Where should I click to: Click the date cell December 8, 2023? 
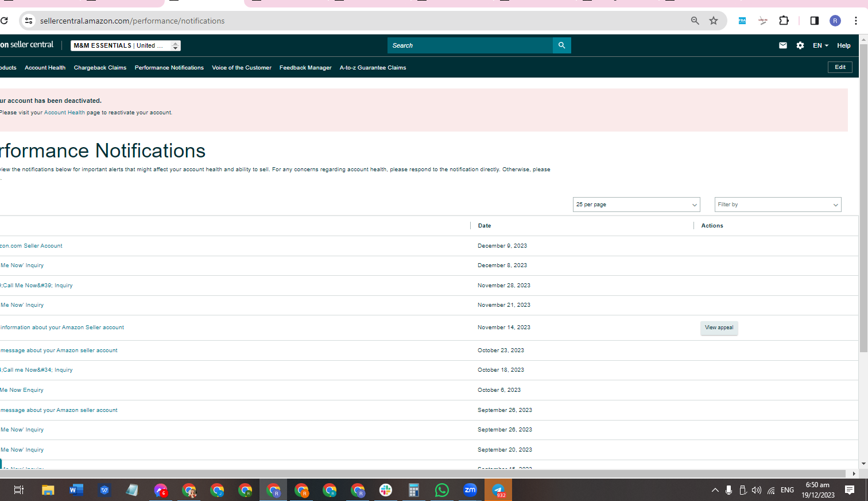point(502,265)
